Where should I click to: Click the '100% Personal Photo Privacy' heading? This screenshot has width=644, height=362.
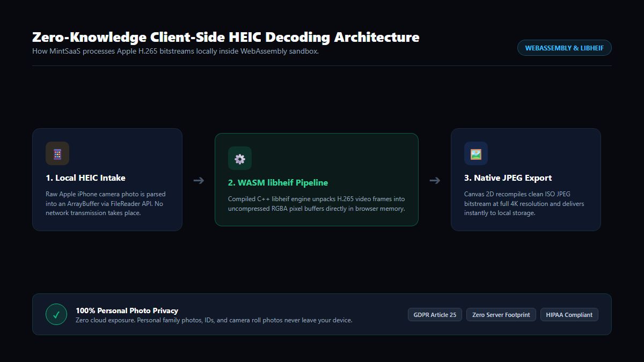[x=127, y=311]
